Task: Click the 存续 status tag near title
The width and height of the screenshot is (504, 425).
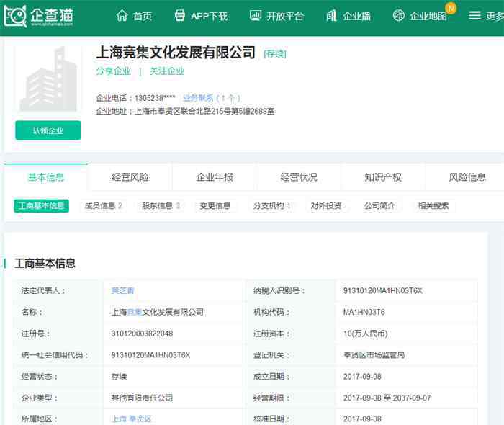Action: [275, 54]
